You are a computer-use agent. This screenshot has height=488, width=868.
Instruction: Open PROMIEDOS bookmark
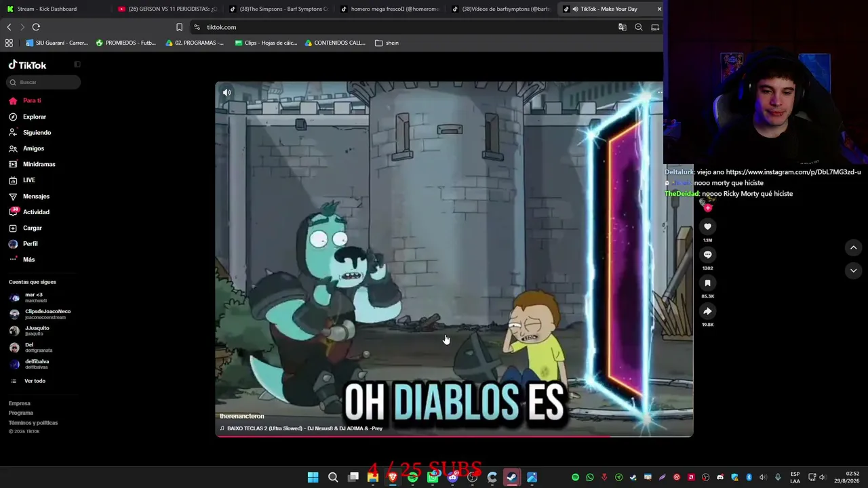click(x=126, y=43)
